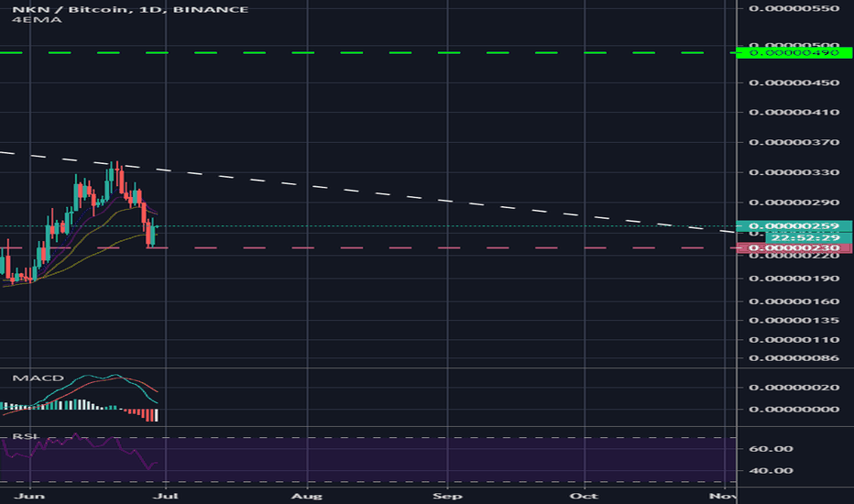
Task: Select the current price label 0.00000259
Action: [x=794, y=226]
